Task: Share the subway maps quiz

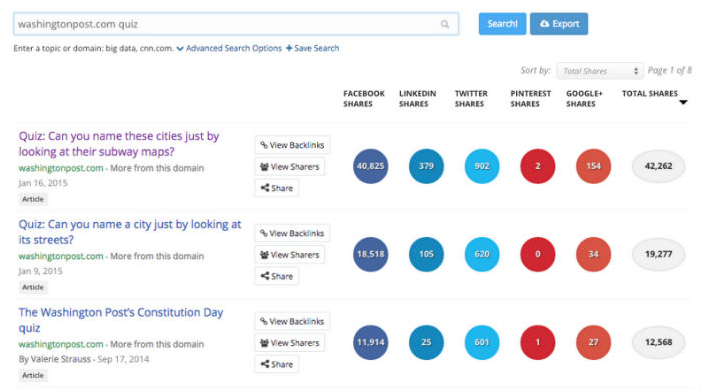Action: tap(276, 188)
